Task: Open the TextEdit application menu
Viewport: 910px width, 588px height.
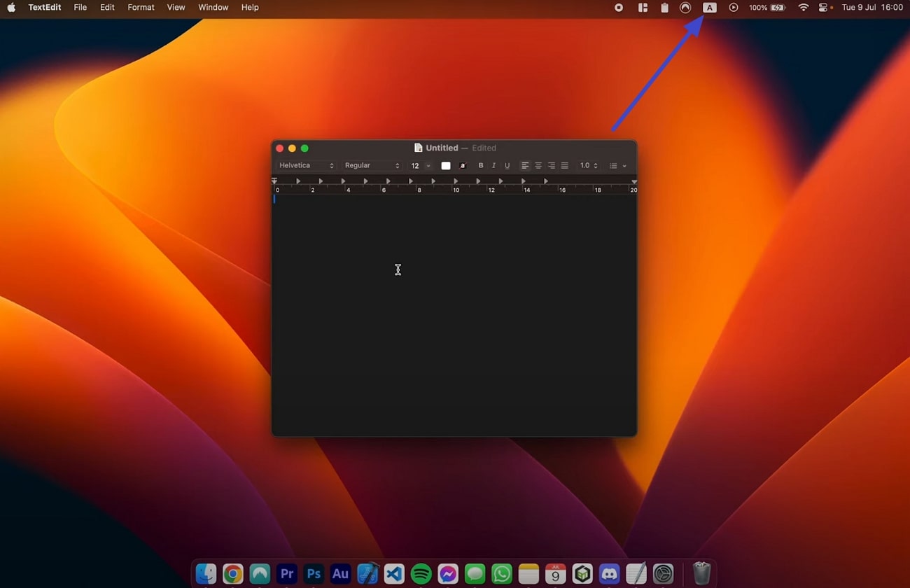Action: tap(45, 7)
